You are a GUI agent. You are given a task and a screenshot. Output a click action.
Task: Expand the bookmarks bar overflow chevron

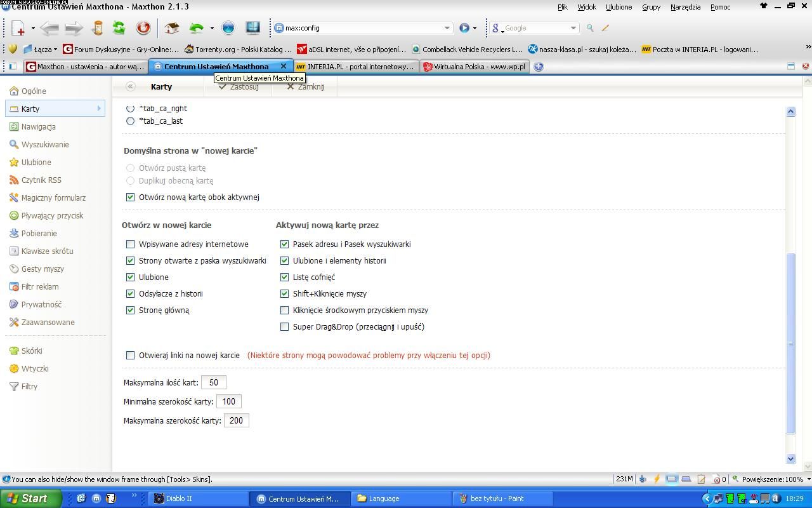coord(808,47)
